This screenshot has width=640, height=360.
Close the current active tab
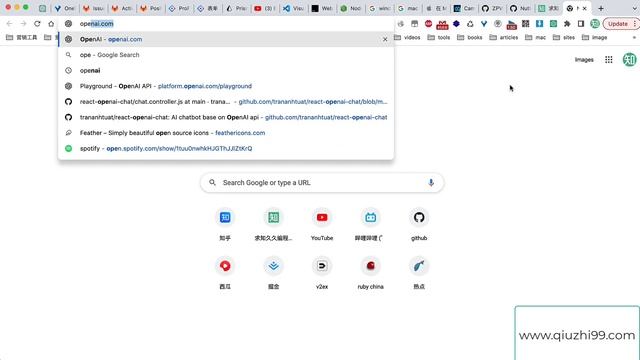(584, 8)
